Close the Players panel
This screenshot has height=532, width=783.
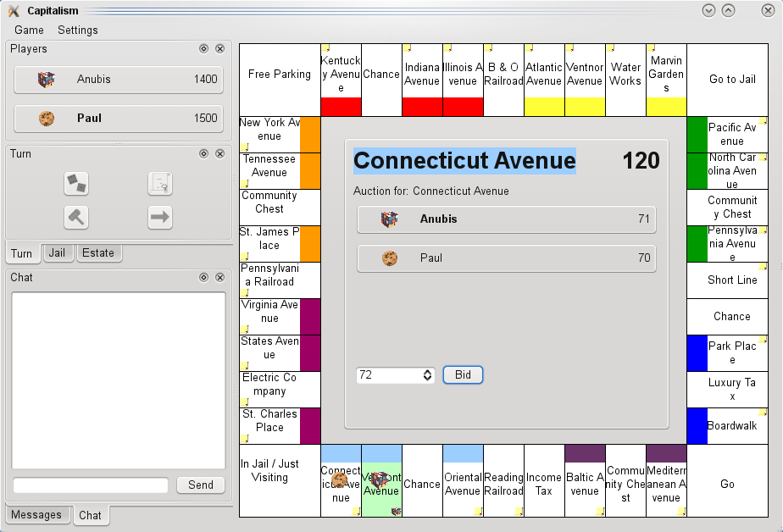(x=219, y=48)
